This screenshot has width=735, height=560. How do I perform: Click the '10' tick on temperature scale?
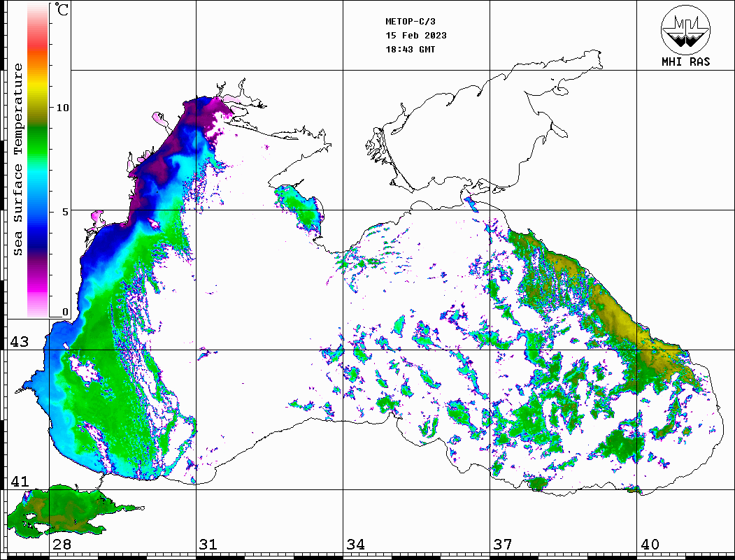[x=62, y=108]
